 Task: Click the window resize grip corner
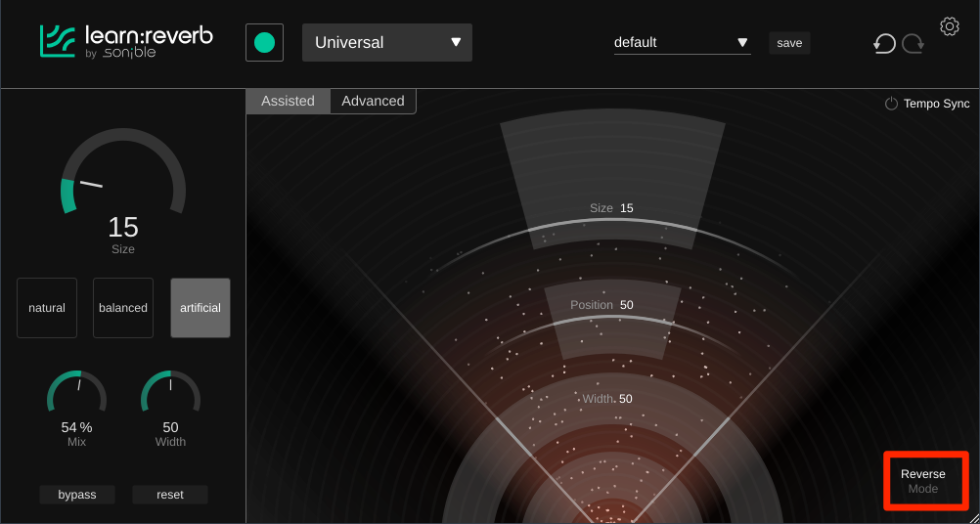972,517
